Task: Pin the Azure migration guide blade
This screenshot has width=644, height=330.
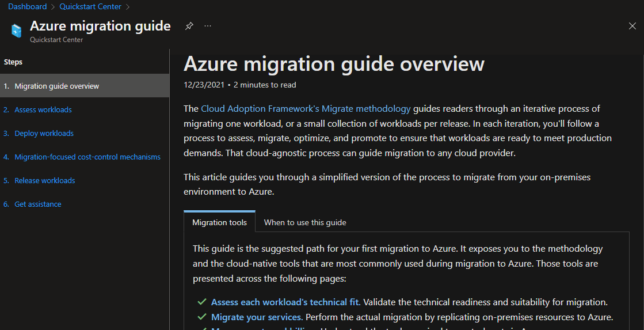Action: tap(189, 26)
